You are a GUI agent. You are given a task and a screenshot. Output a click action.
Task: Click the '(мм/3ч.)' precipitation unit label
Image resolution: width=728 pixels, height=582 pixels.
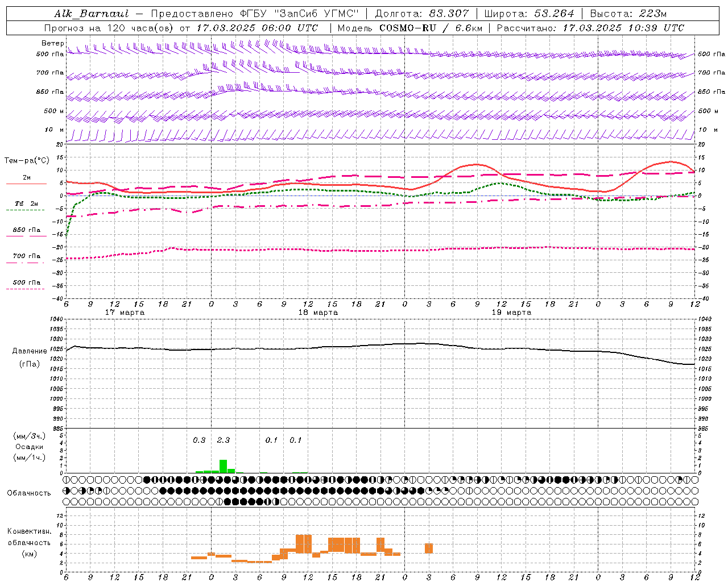pyautogui.click(x=30, y=436)
